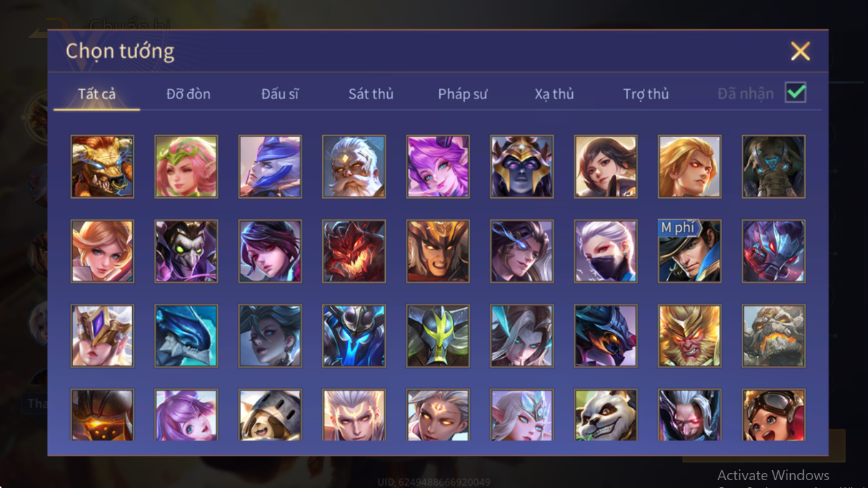Image resolution: width=868 pixels, height=488 pixels.
Task: Pick the masked white-haired ninja hero
Action: coord(606,251)
